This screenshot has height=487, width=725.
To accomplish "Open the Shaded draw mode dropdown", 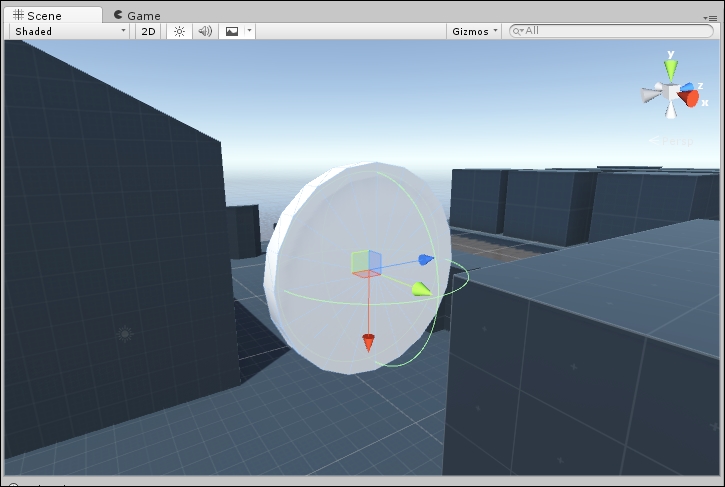I will tap(69, 31).
